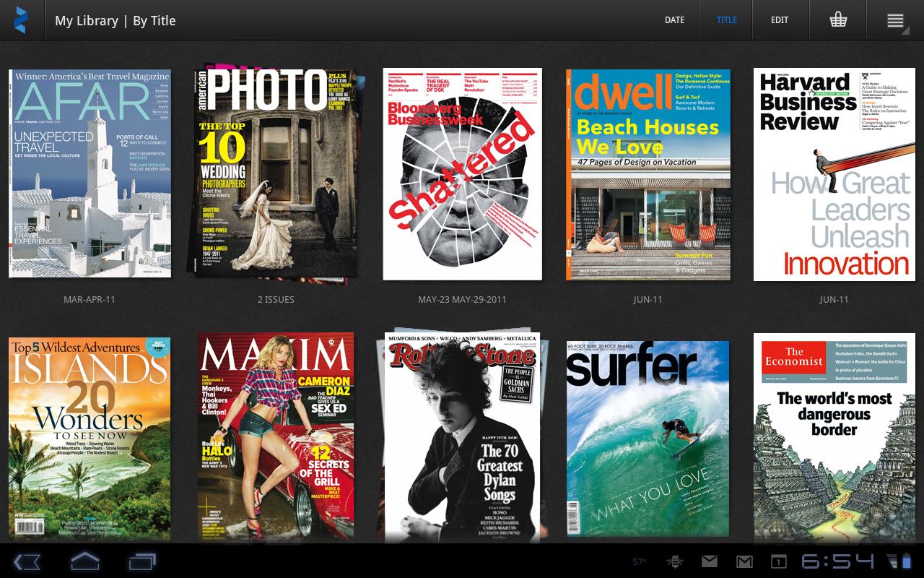Tap EDIT to manage your library

coord(779,20)
